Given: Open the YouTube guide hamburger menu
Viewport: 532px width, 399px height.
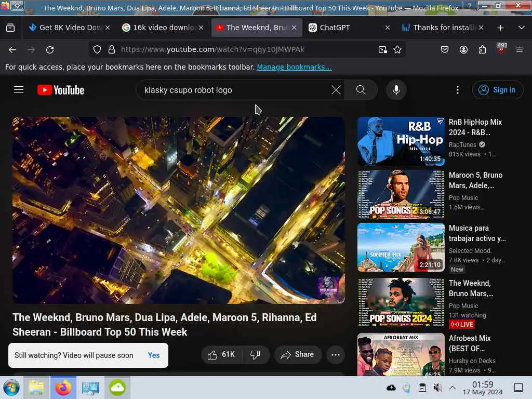Looking at the screenshot, I should 19,90.
